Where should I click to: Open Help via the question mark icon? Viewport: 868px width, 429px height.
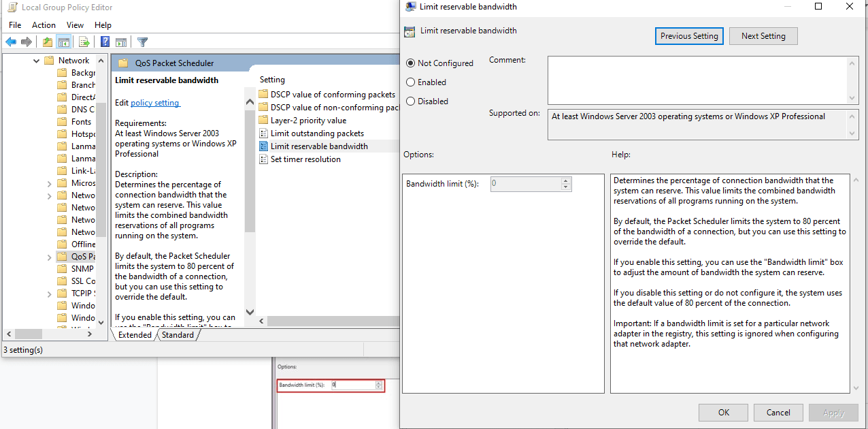[x=105, y=42]
